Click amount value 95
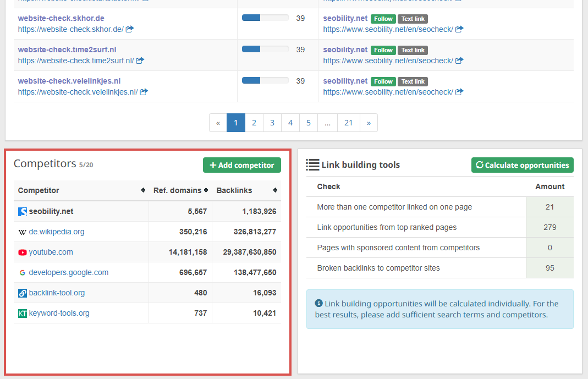 click(x=549, y=268)
